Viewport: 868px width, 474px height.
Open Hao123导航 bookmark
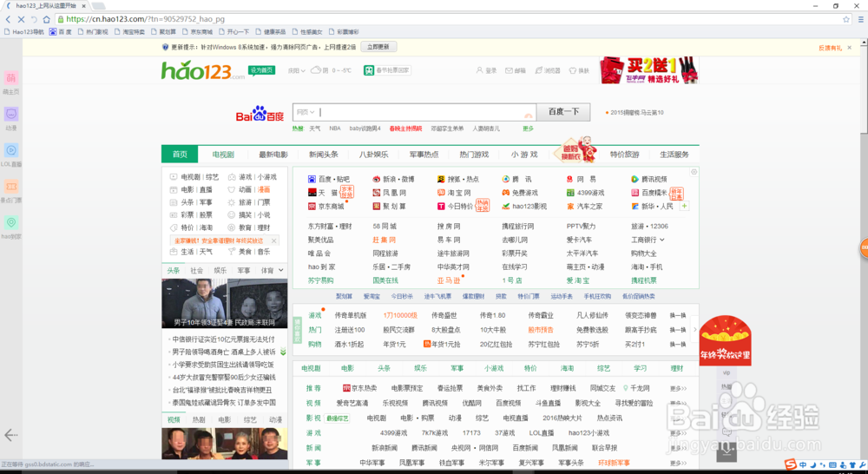click(23, 32)
